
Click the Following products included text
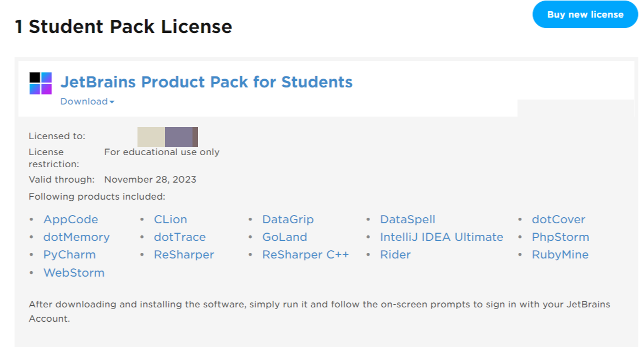pyautogui.click(x=97, y=196)
